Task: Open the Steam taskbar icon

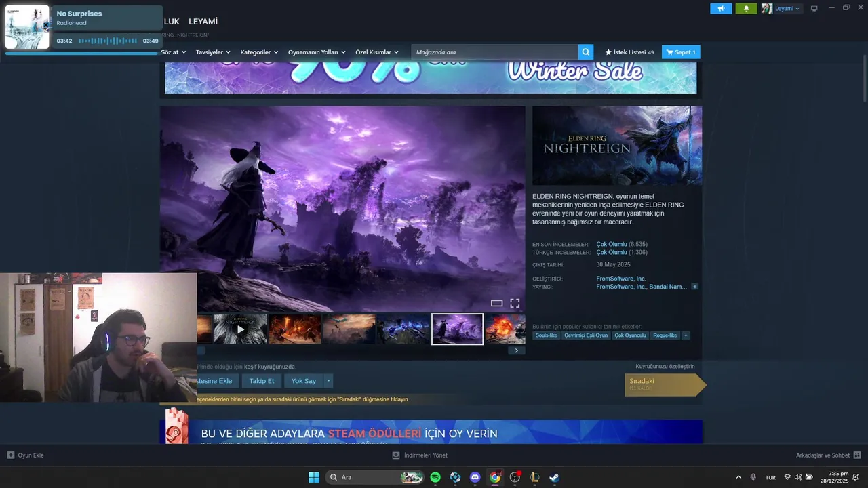Action: click(554, 477)
